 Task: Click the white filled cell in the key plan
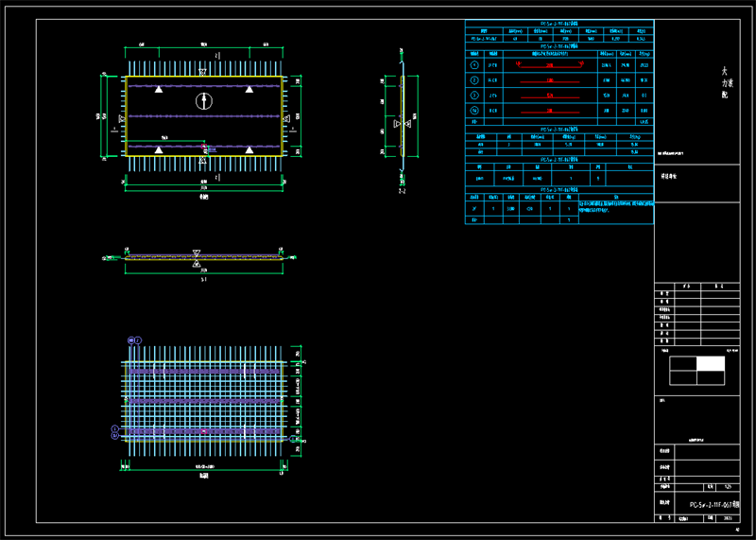(711, 363)
